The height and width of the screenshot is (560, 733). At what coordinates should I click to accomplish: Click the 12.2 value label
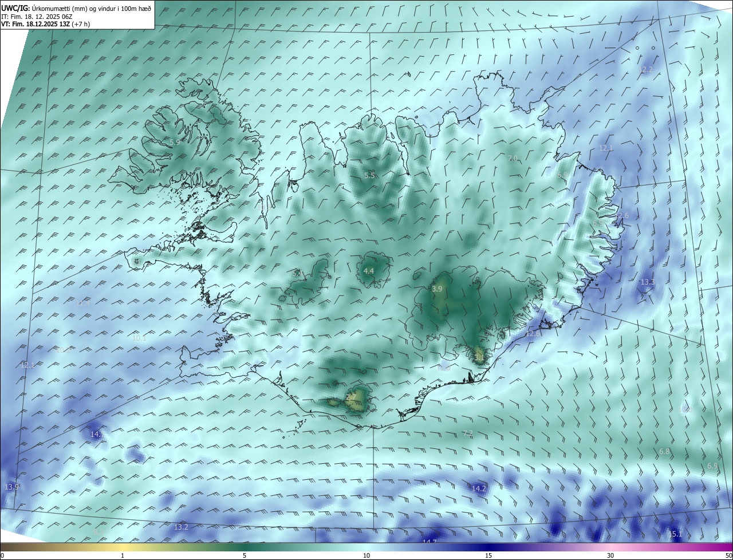(x=645, y=70)
